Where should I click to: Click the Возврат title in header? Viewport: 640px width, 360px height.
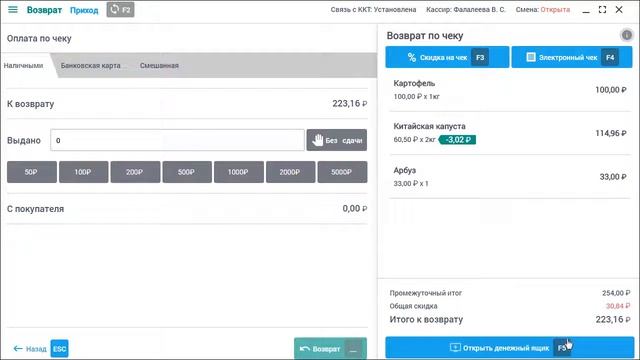click(x=44, y=10)
